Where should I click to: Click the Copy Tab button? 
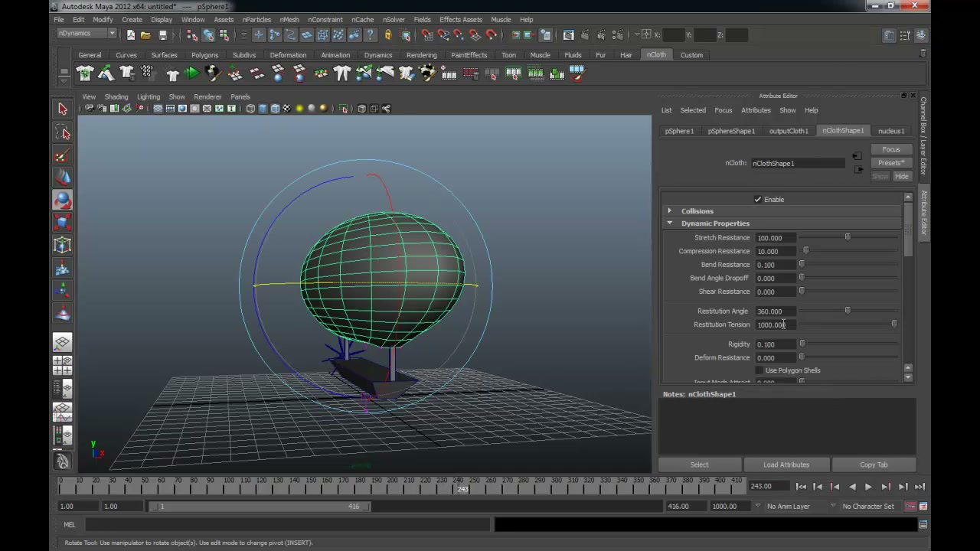pos(874,465)
